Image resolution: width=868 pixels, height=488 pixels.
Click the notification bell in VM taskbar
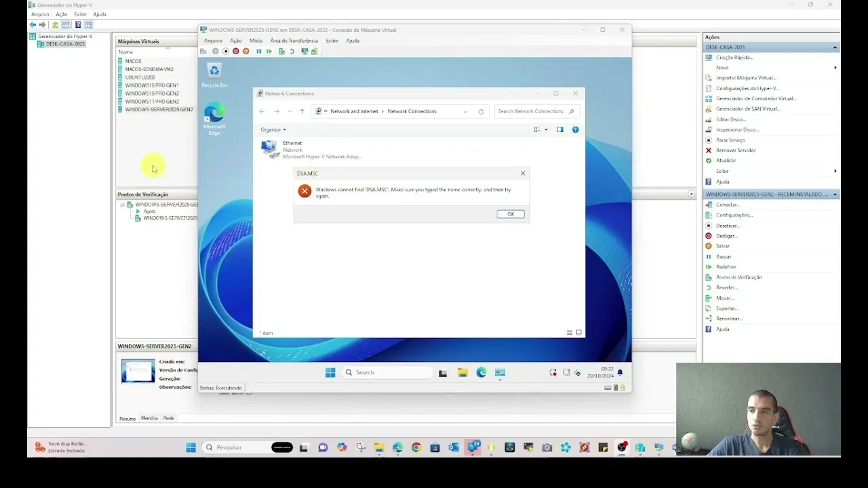click(x=620, y=373)
